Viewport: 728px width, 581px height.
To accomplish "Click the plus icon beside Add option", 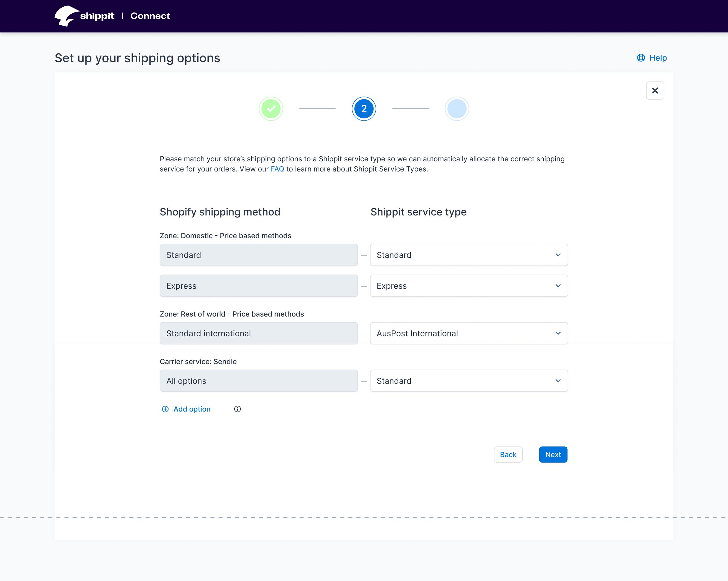I will (x=165, y=409).
